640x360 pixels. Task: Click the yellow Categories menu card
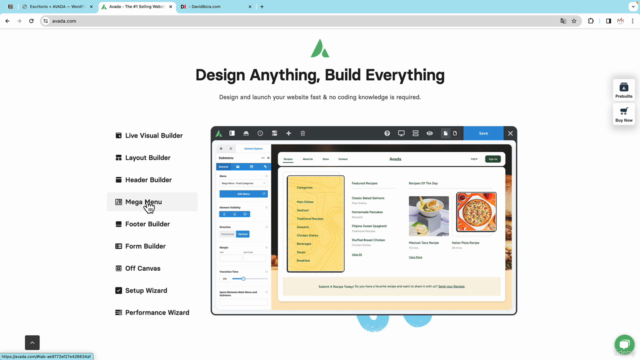(316, 224)
